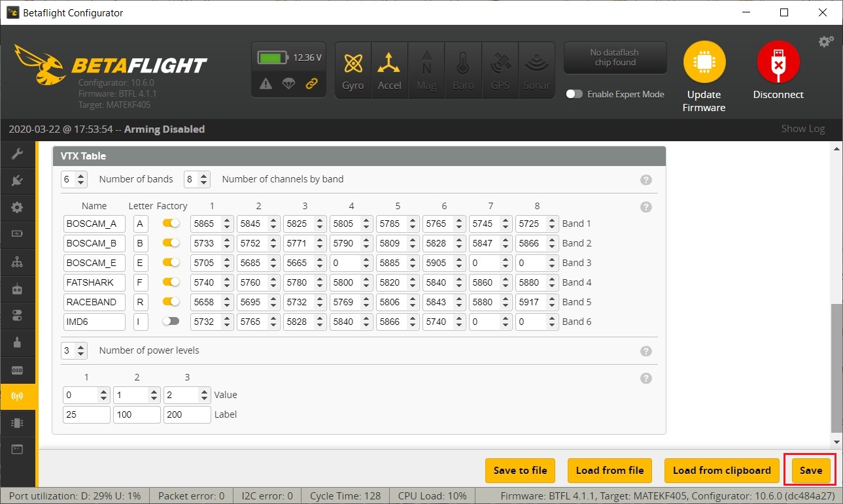Click the Gyro sensor indicator
The width and height of the screenshot is (843, 504).
point(353,70)
